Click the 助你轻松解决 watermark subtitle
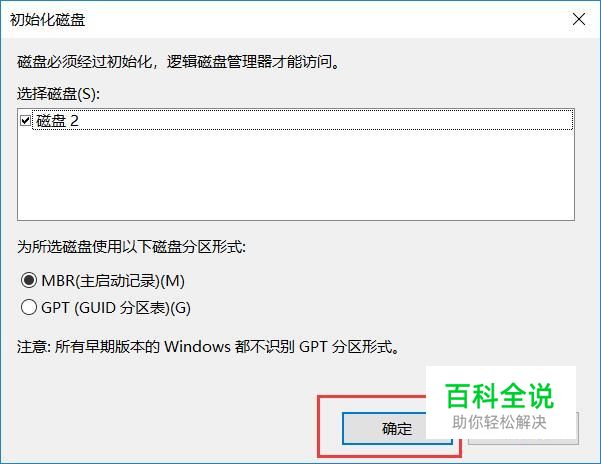 point(499,422)
